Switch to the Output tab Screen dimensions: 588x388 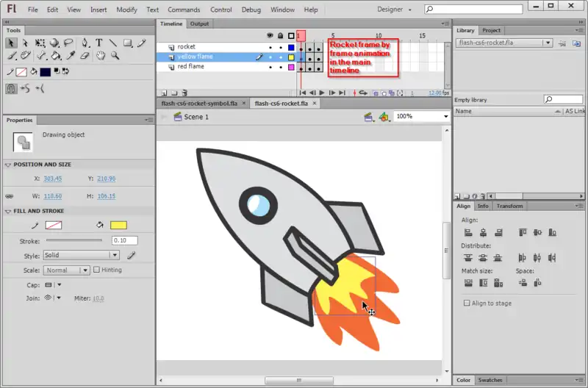[x=199, y=24]
